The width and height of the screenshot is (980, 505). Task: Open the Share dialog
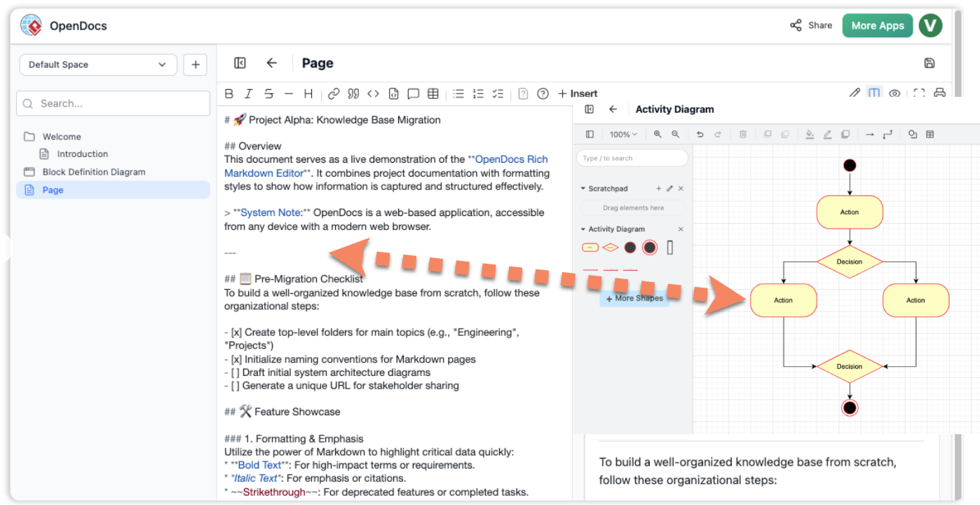tap(811, 25)
